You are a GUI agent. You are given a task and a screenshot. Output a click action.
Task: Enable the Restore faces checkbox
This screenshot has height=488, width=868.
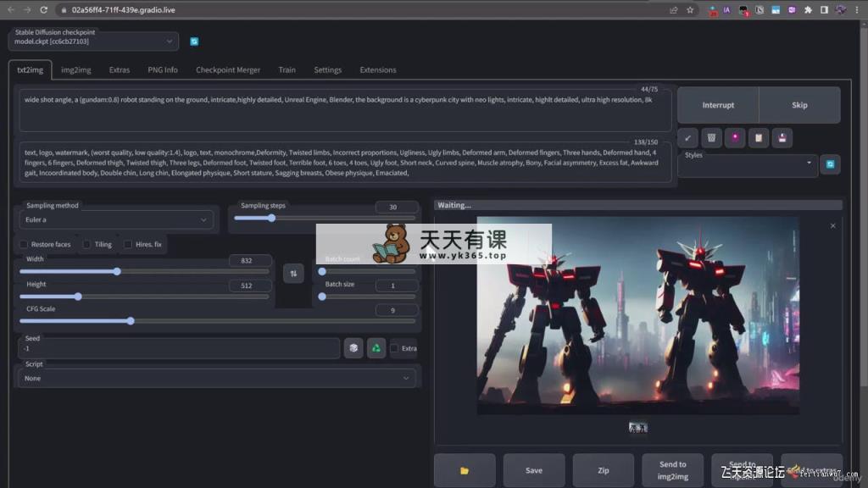23,244
